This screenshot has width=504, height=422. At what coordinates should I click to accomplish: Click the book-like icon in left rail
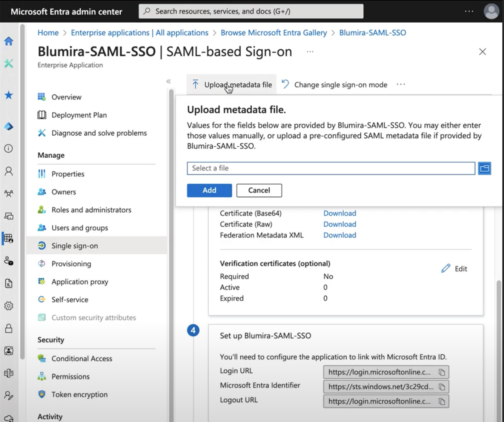click(x=9, y=373)
